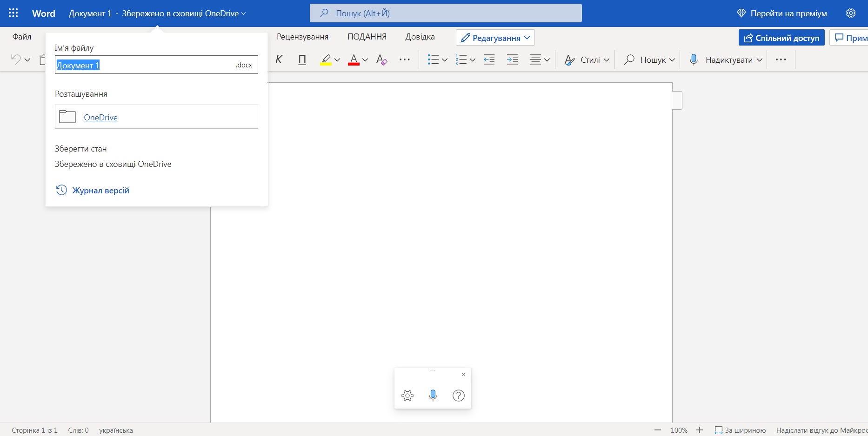
Task: Apply italic formatting with the K icon
Action: [279, 59]
